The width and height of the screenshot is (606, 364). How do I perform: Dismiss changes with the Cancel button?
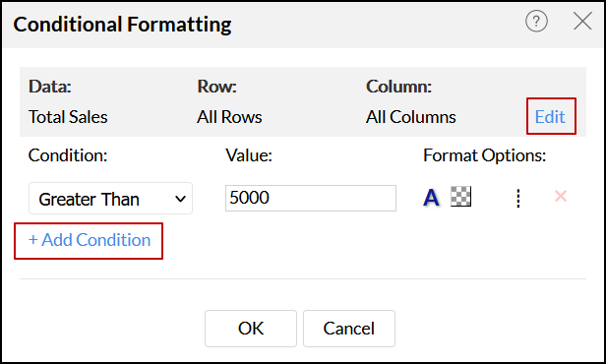coord(349,329)
